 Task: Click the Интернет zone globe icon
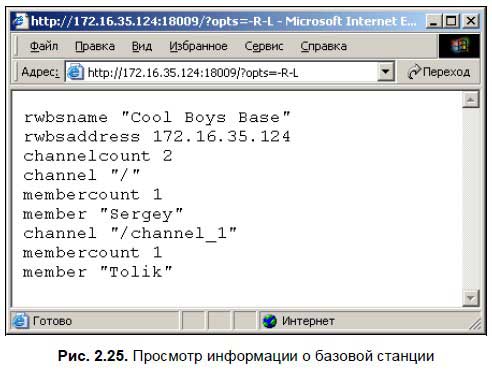point(269,321)
